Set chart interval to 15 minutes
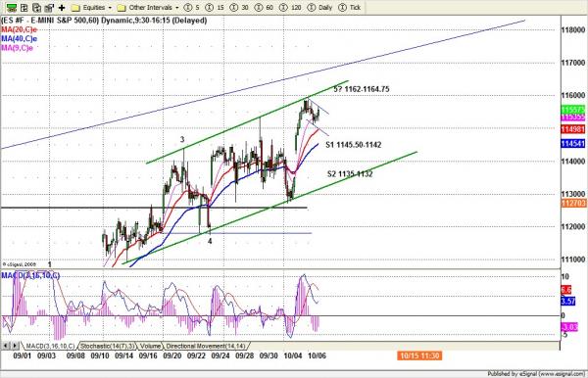The image size is (588, 378). click(215, 8)
